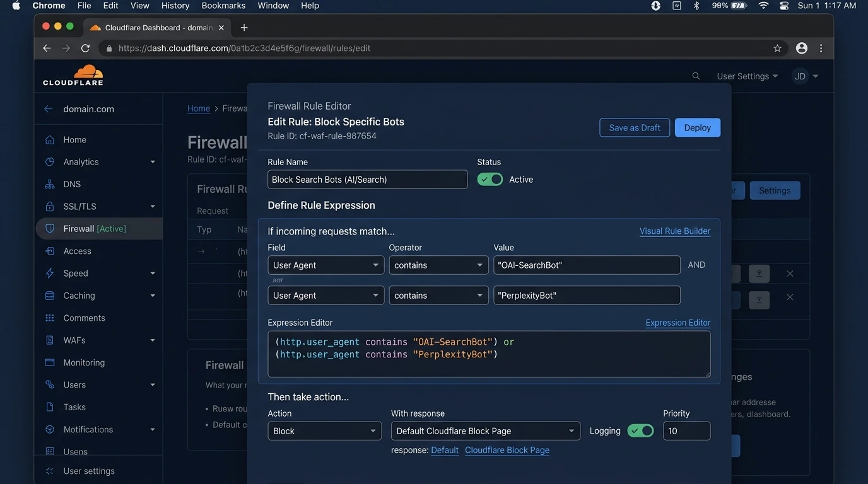The height and width of the screenshot is (484, 868).
Task: Click the Tasks file icon in sidebar
Action: (x=50, y=407)
